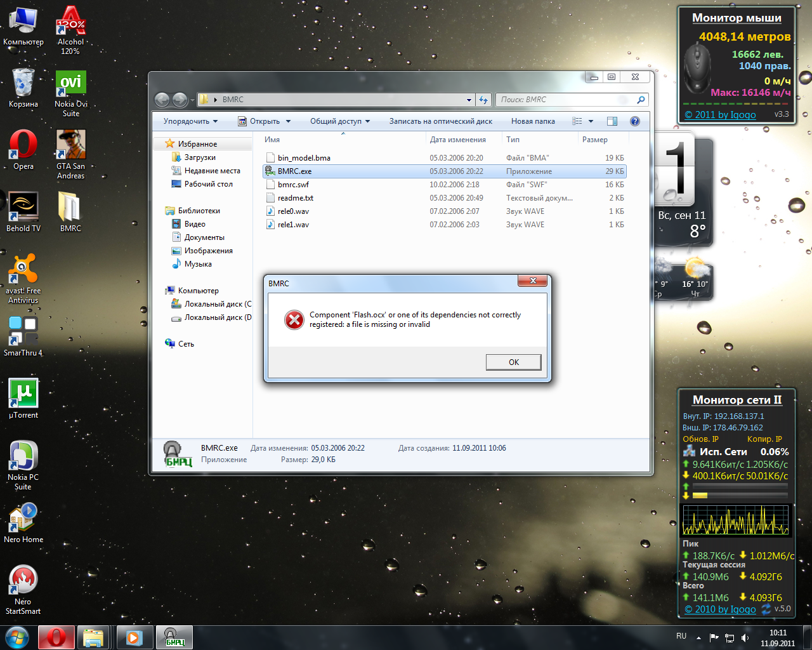Click the refresh button beside the address bar
This screenshot has height=650, width=812.
coord(483,100)
